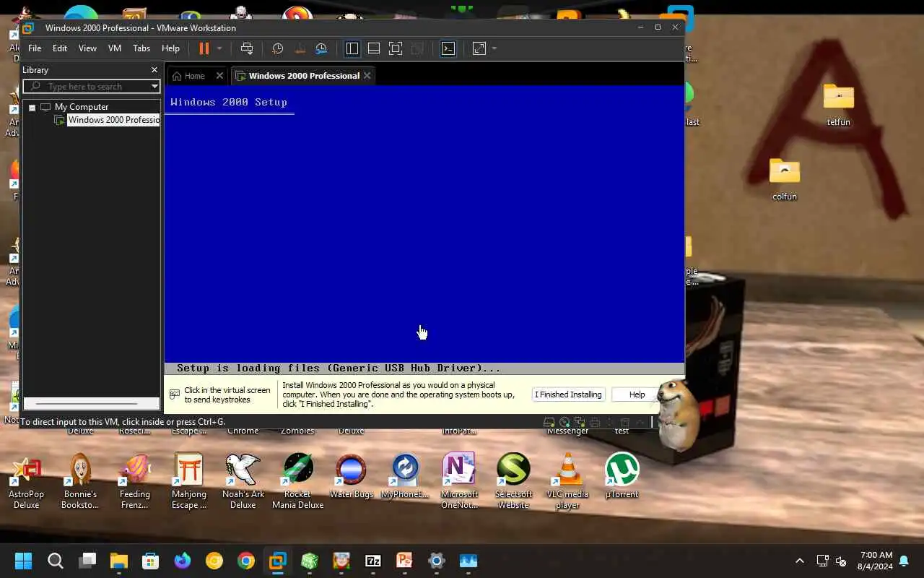Open the Mahjong Escape desktop shortcut

189,480
